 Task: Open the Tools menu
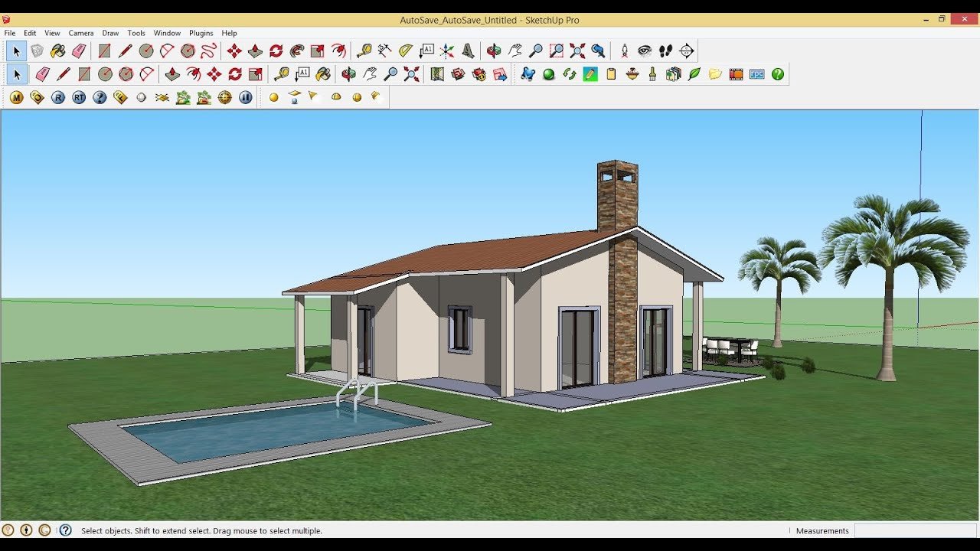136,33
